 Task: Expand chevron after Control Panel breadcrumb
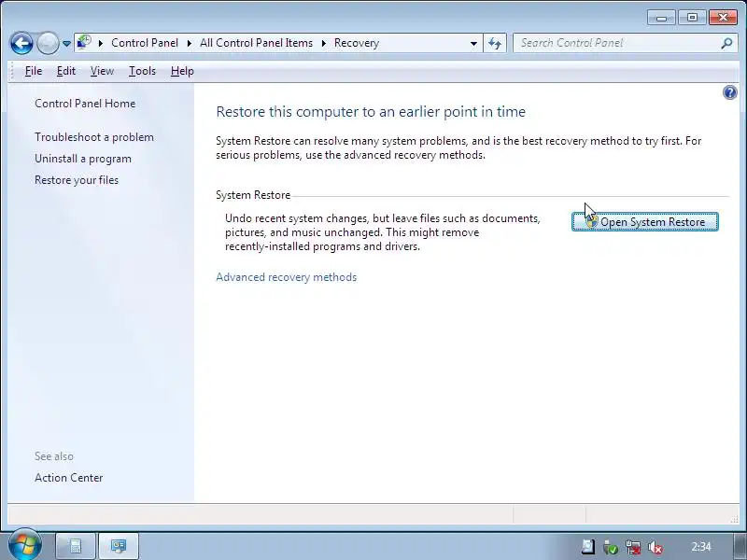[x=190, y=43]
